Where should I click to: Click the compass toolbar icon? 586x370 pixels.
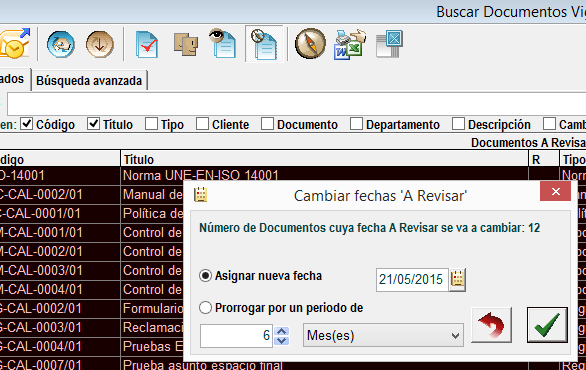310,44
